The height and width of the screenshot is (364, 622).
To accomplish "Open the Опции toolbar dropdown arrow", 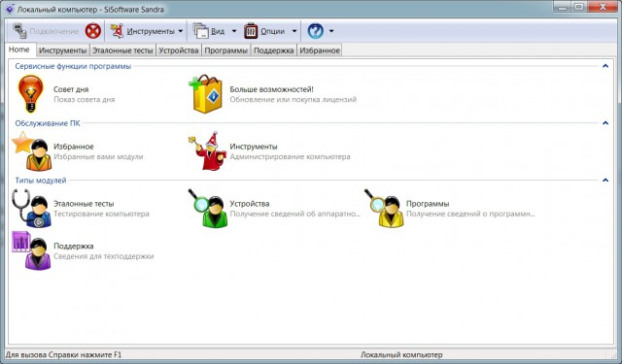I will (x=294, y=31).
